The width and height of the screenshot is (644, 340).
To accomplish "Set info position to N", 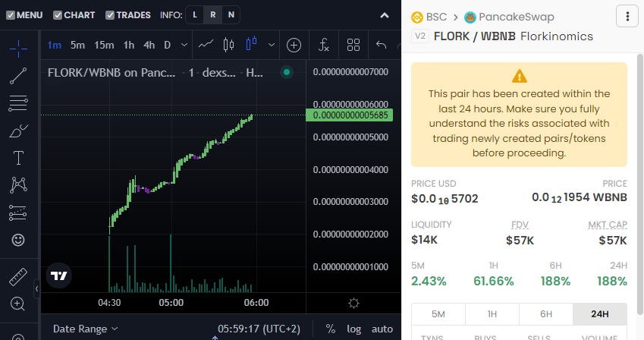I will 231,15.
